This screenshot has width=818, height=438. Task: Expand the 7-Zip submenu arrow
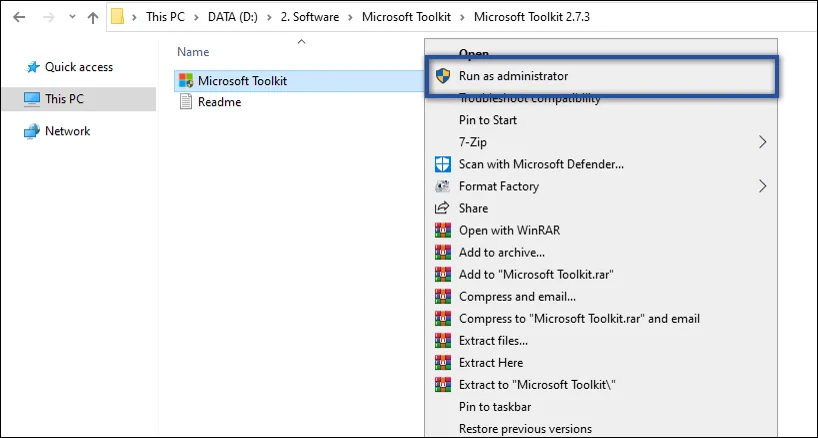(763, 142)
